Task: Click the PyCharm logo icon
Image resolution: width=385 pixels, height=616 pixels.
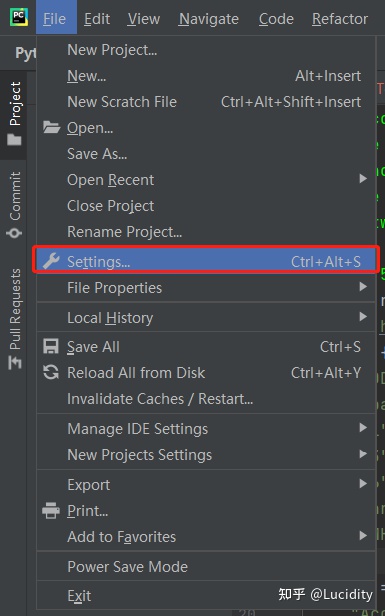Action: 18,18
